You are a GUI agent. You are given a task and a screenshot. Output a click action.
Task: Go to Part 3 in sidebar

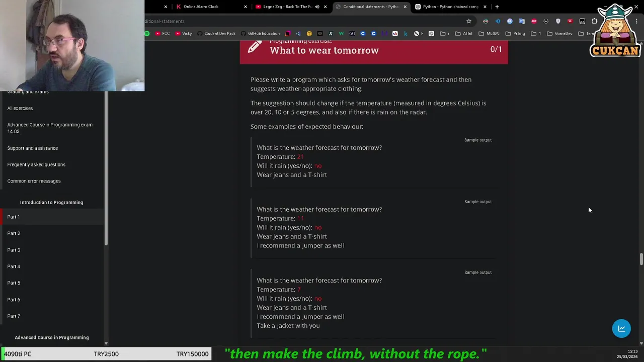[x=14, y=250]
